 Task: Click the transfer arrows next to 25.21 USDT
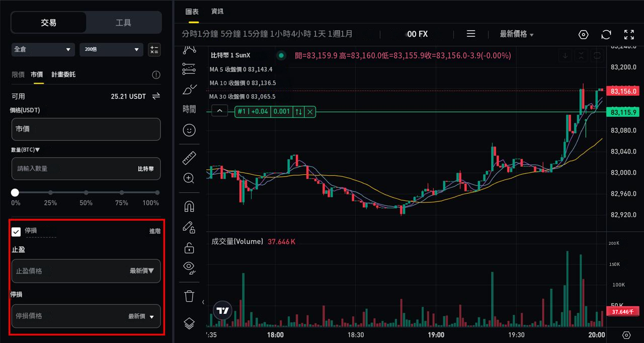[x=156, y=96]
